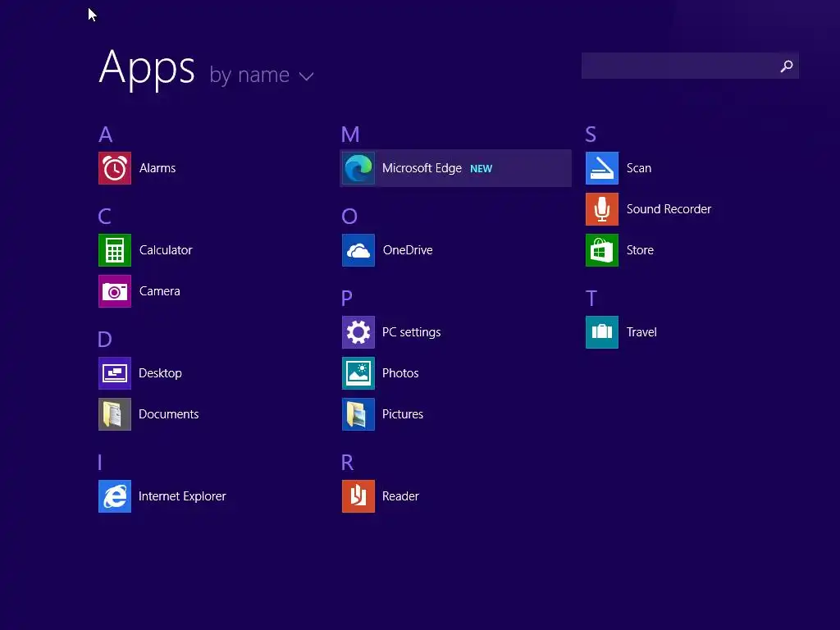Open the Microsoft Edge icon
Image resolution: width=840 pixels, height=630 pixels.
(358, 168)
